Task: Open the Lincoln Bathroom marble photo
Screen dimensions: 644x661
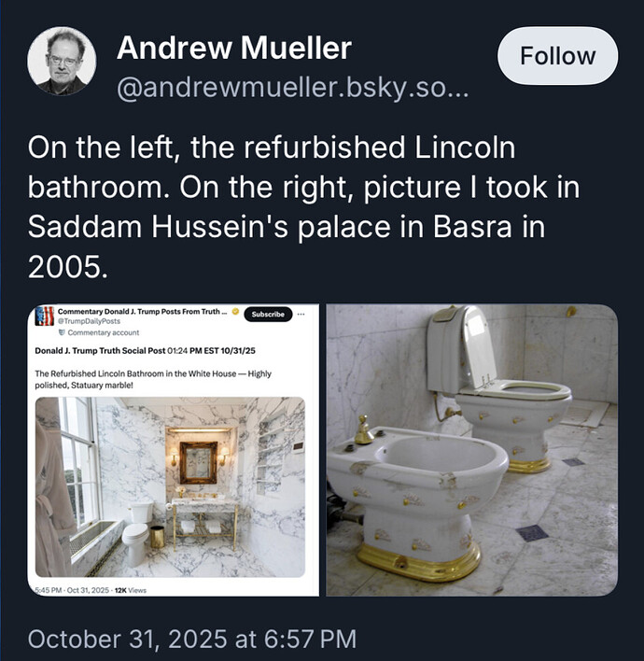Action: click(x=170, y=486)
